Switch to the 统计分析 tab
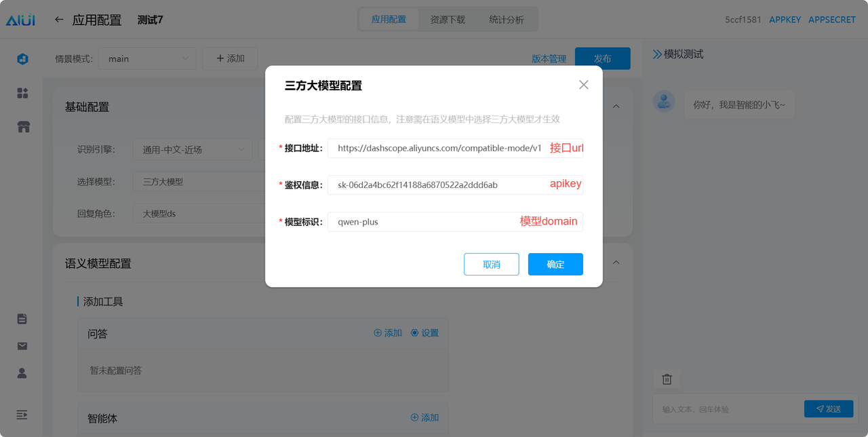 (x=506, y=20)
